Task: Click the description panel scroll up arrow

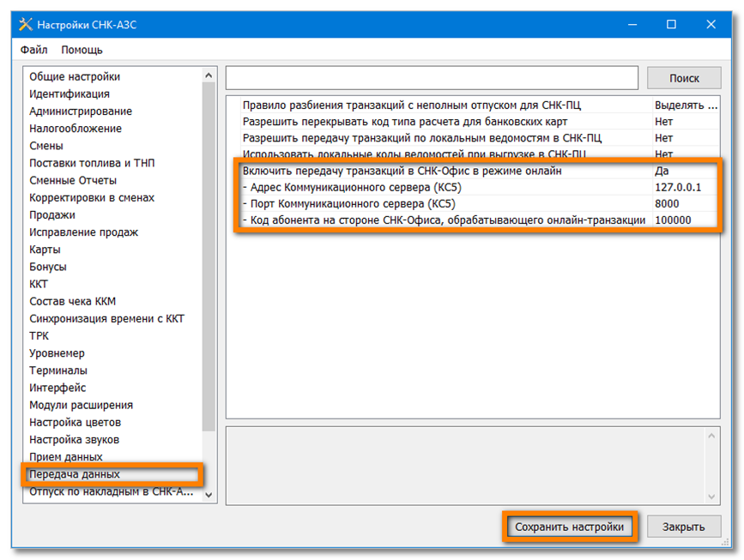Action: click(712, 437)
